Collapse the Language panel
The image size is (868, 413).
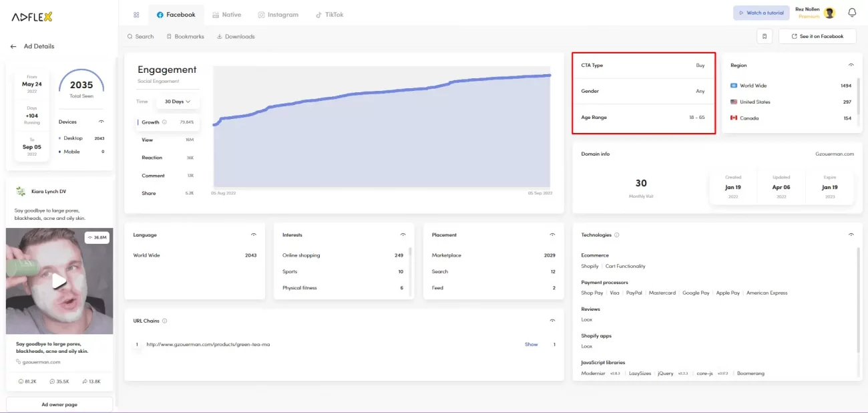coord(254,235)
